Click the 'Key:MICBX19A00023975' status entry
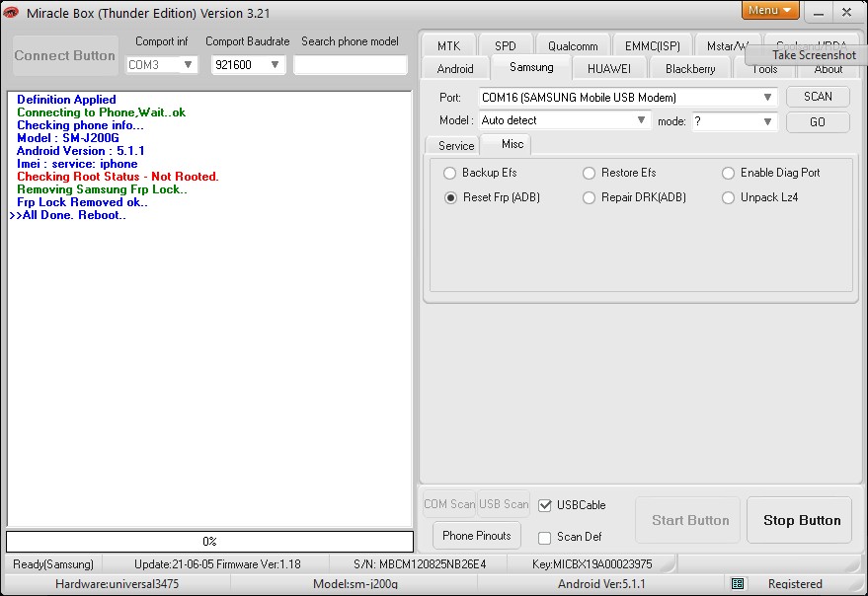This screenshot has height=596, width=868. (x=592, y=564)
